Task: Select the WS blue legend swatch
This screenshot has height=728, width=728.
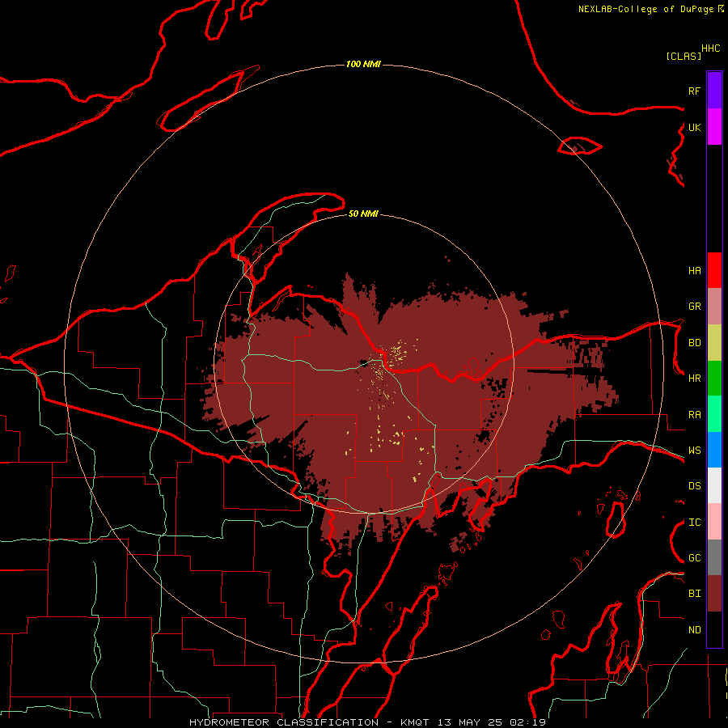Action: click(x=714, y=450)
